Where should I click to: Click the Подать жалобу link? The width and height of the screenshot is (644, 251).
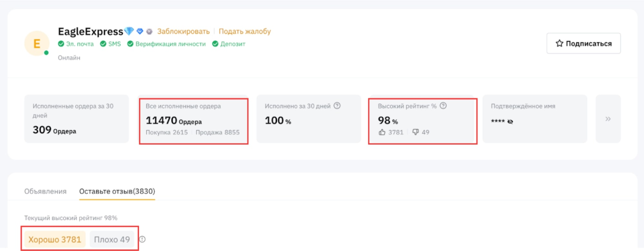(245, 32)
